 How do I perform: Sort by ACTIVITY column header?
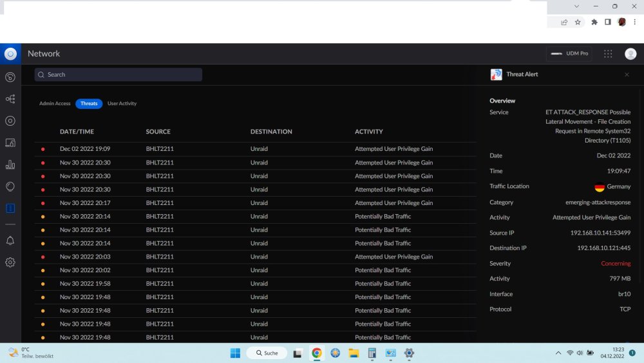coord(369,132)
